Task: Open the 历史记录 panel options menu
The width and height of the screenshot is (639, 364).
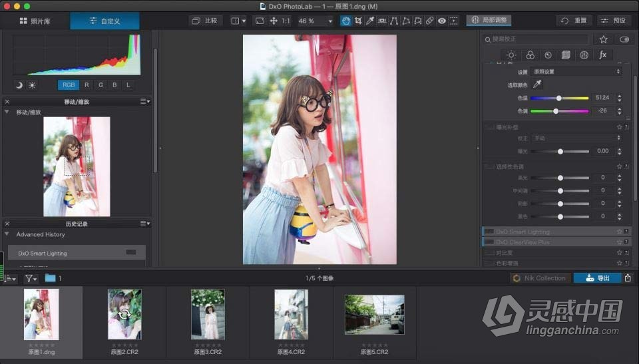Action: [145, 224]
